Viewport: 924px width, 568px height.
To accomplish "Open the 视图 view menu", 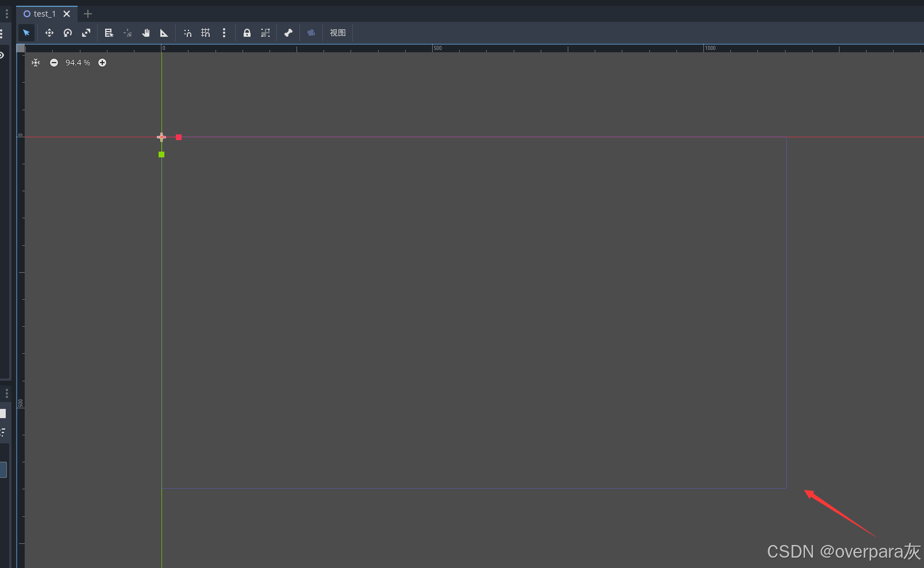I will pos(338,33).
